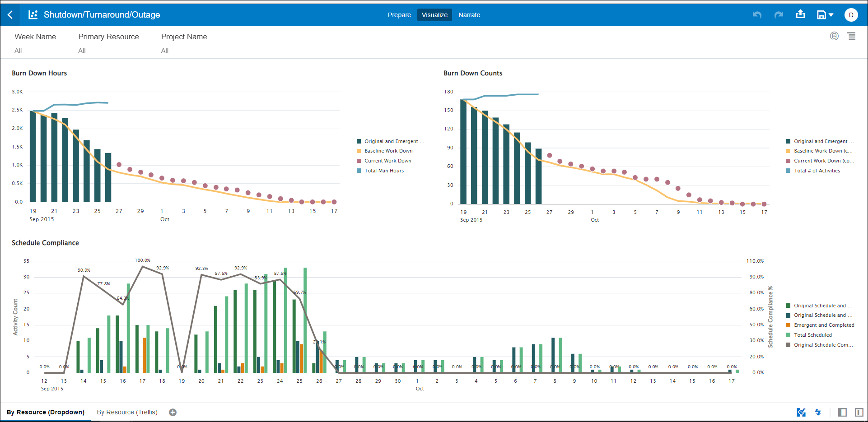This screenshot has height=422, width=868.
Task: Click Total Man Hours legend swatch
Action: coord(359,171)
